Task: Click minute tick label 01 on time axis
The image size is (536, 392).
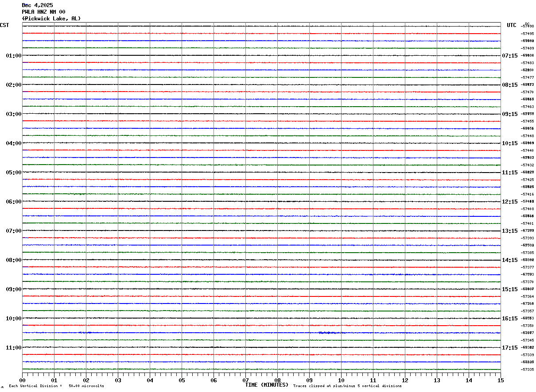Action: 54,380
